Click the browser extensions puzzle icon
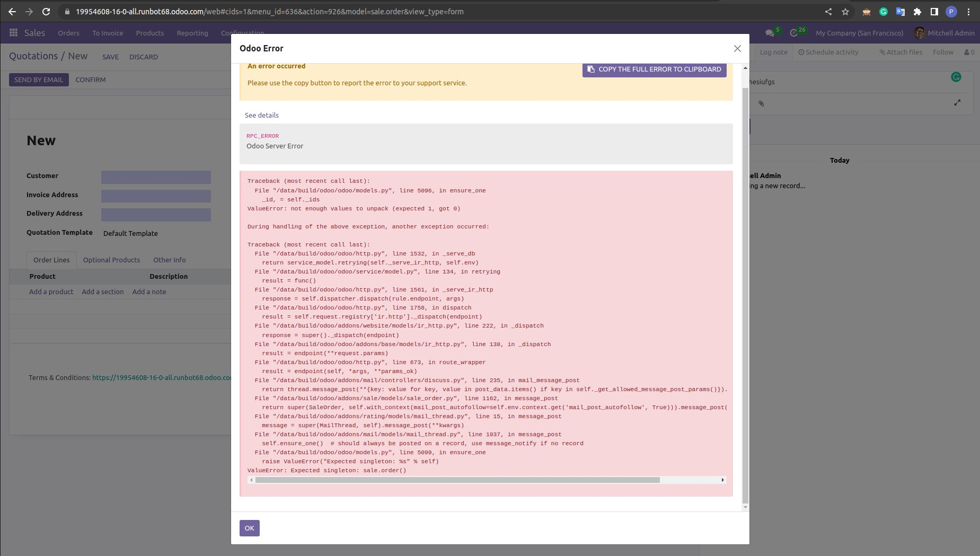This screenshot has height=556, width=980. [x=919, y=11]
